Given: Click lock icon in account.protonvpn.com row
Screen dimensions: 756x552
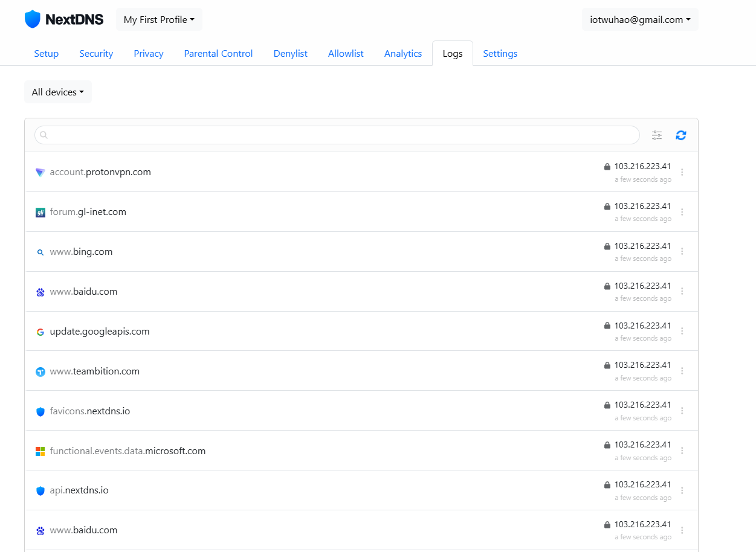Looking at the screenshot, I should (607, 167).
